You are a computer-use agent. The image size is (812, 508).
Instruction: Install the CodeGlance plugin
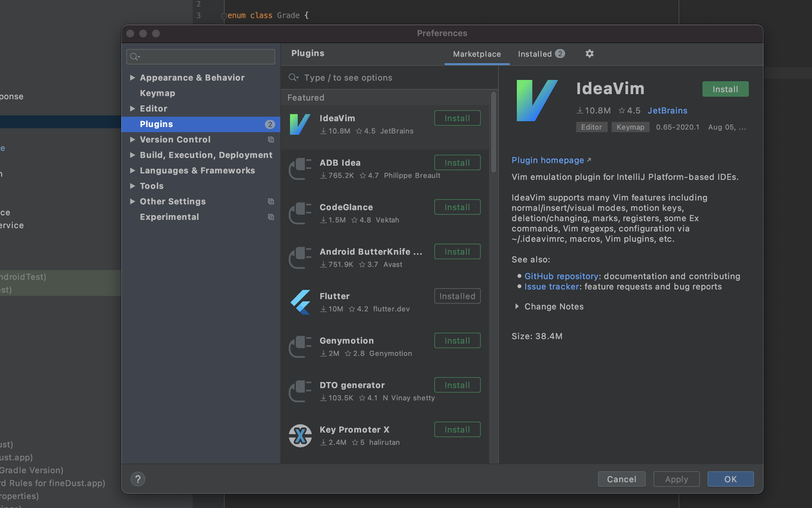(x=457, y=207)
